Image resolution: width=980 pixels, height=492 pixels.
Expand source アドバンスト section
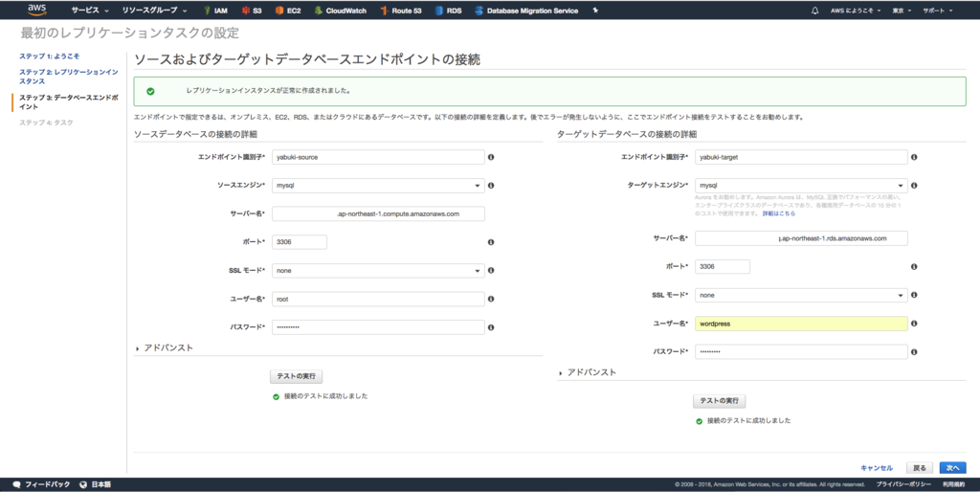(165, 347)
